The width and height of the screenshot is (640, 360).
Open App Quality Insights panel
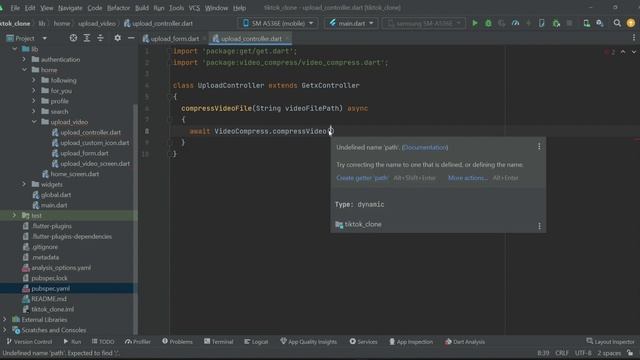point(309,342)
